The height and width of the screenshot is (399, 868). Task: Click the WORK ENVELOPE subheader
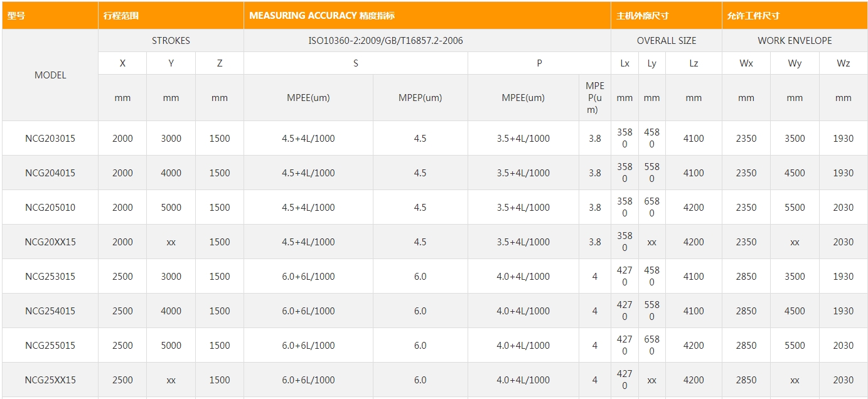pos(795,41)
